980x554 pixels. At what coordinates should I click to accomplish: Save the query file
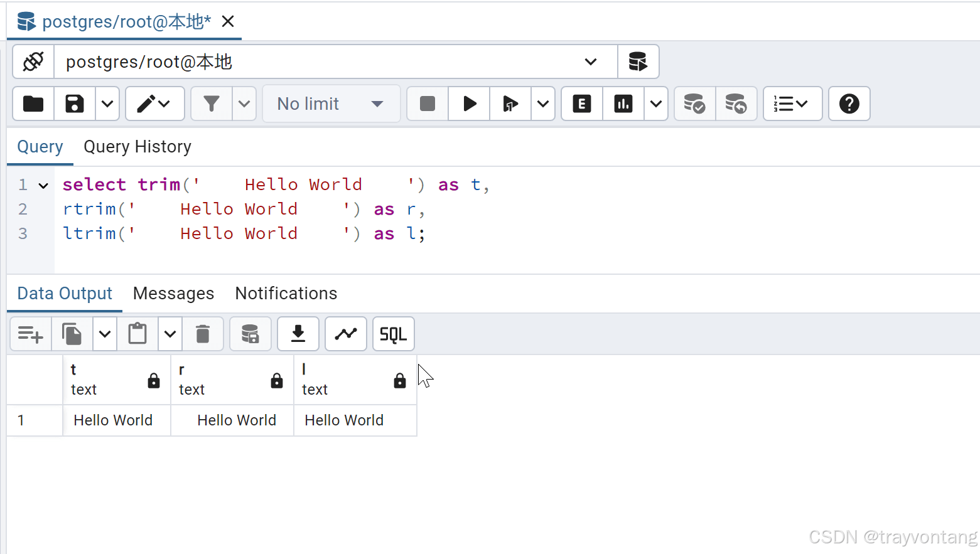(x=75, y=104)
